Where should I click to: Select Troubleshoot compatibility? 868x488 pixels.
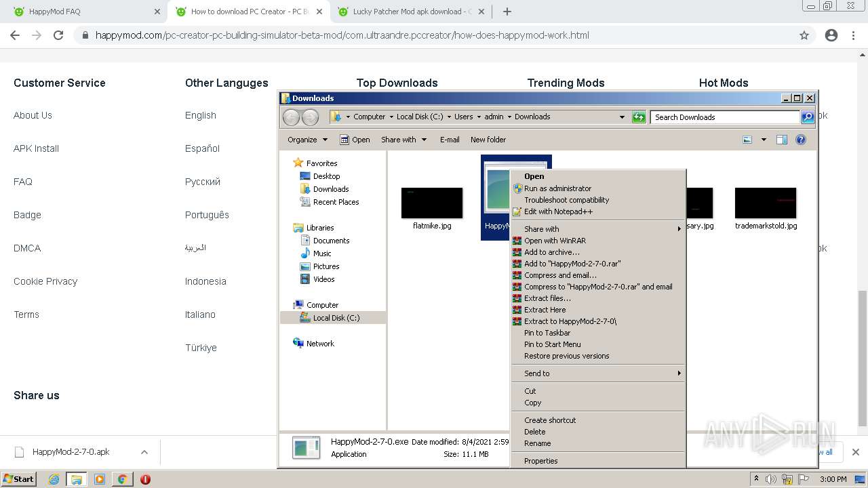point(597,200)
